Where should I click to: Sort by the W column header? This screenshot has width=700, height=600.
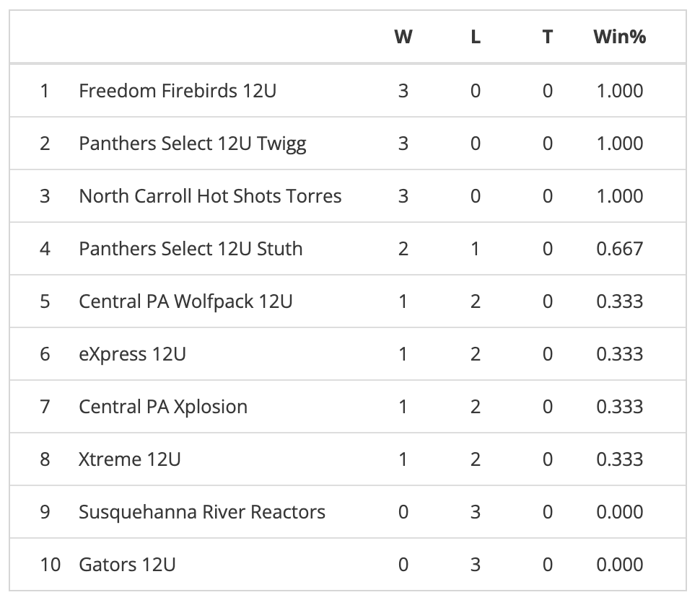point(403,37)
